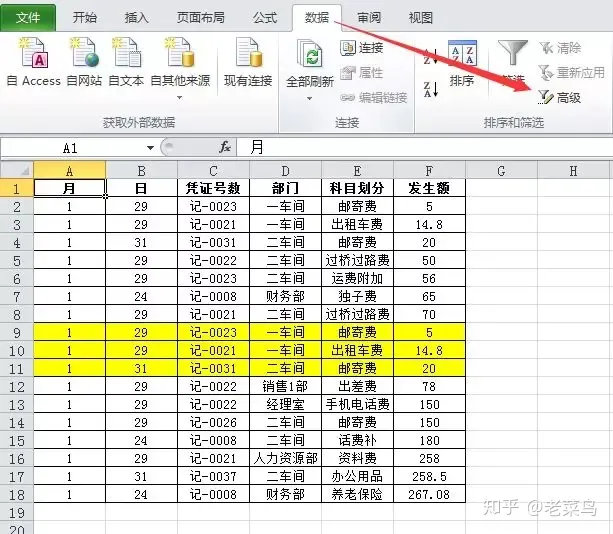
Task: Click the fx insert function icon
Action: pyautogui.click(x=225, y=147)
